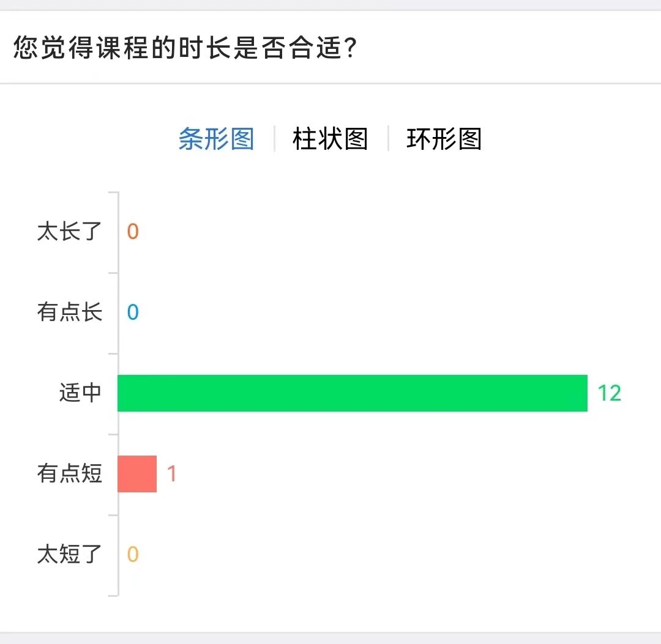Screen dimensions: 661x644
Task: Click the gray strip below the chart card
Action: [x=330, y=638]
